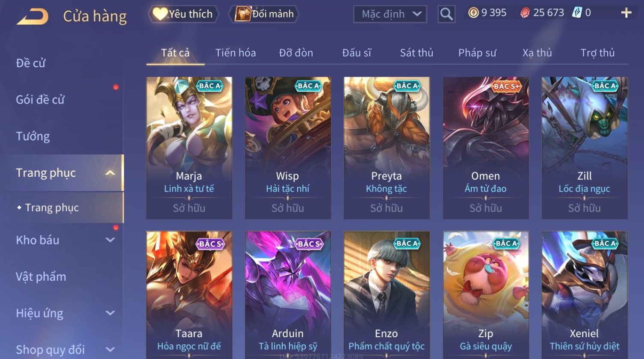
Task: Select the Marja Linh xà tư tế card
Action: (189, 148)
